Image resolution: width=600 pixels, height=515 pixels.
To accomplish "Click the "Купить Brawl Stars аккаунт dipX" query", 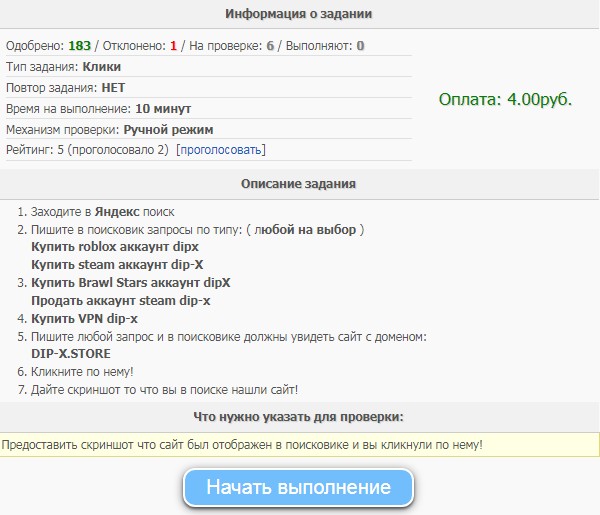I will click(131, 283).
